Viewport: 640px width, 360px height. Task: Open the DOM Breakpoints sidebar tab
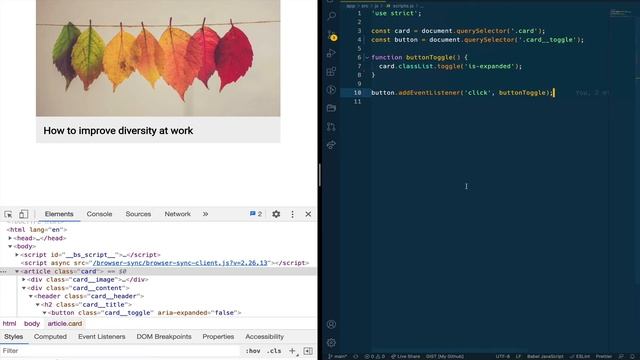[164, 337]
